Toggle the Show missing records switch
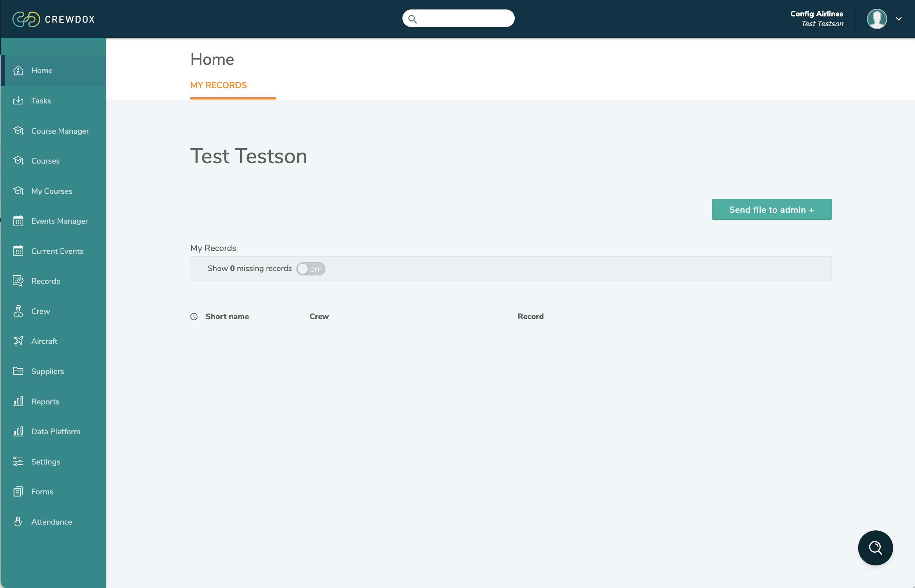This screenshot has height=588, width=915. [x=311, y=269]
